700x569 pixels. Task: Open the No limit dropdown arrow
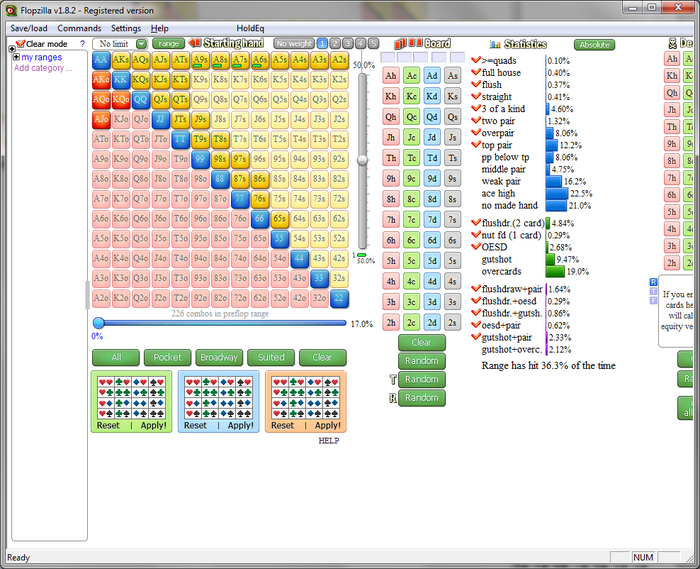click(x=141, y=44)
